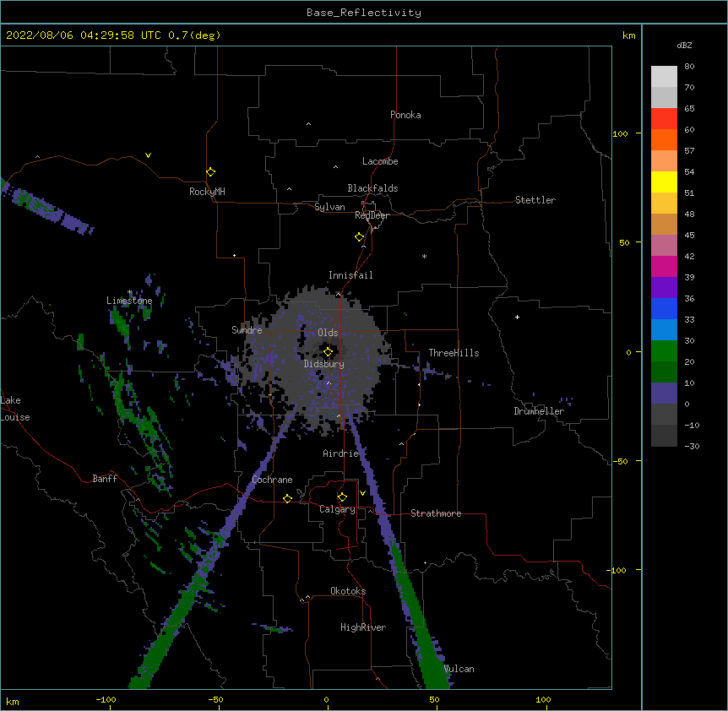Image resolution: width=728 pixels, height=711 pixels.
Task: Click the yellow diamond marker below Cochrane
Action: click(x=287, y=498)
